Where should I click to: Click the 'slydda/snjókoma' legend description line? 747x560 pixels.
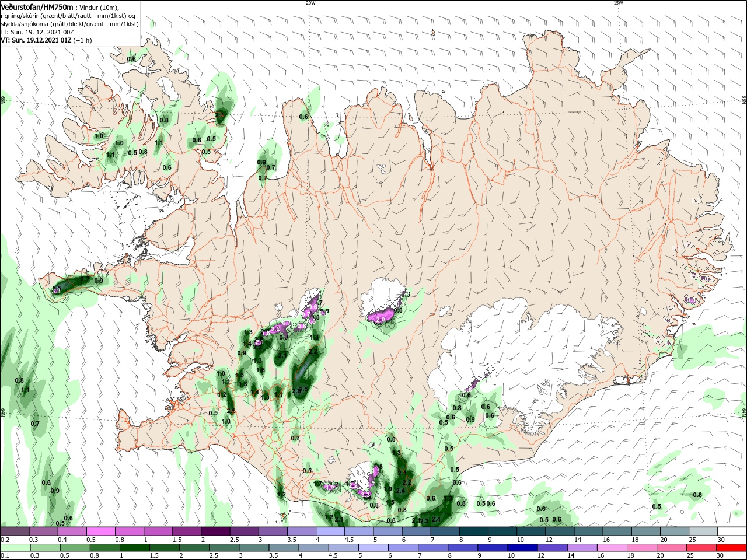(69, 24)
